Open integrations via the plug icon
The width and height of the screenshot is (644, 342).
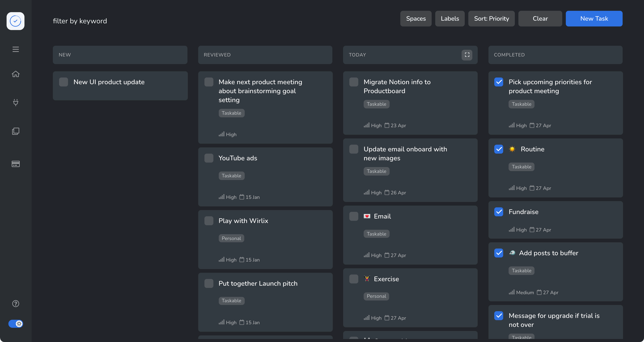[15, 103]
